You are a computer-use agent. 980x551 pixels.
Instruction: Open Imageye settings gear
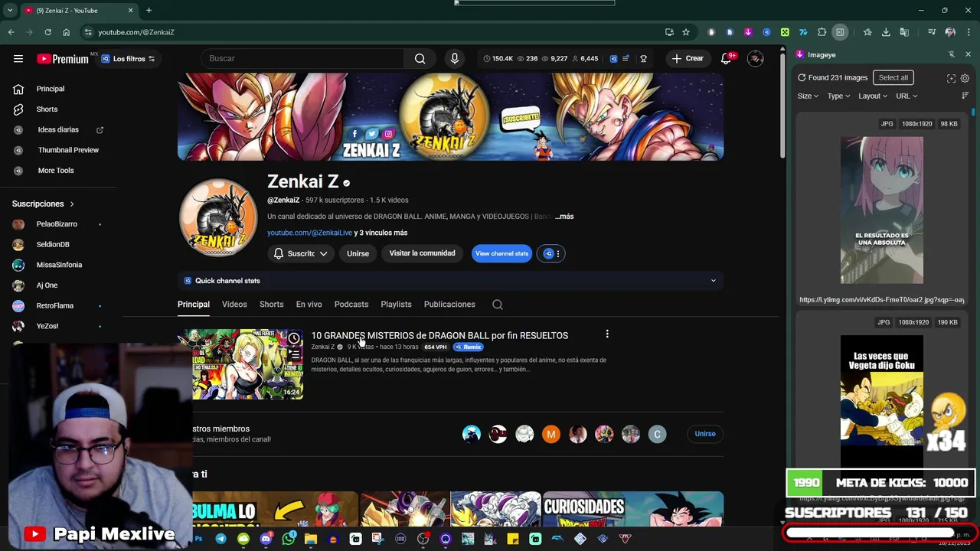click(x=965, y=78)
